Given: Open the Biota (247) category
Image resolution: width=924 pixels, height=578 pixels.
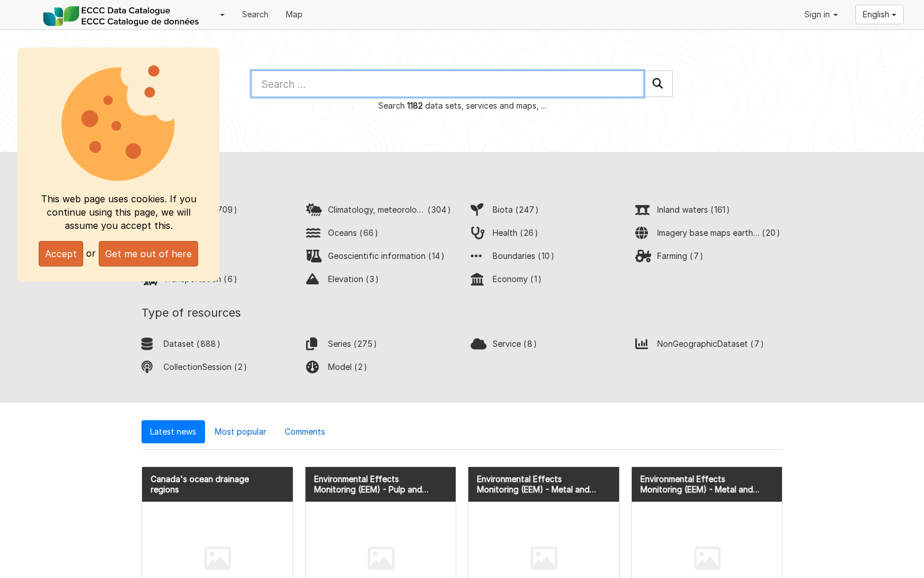Looking at the screenshot, I should 515,210.
